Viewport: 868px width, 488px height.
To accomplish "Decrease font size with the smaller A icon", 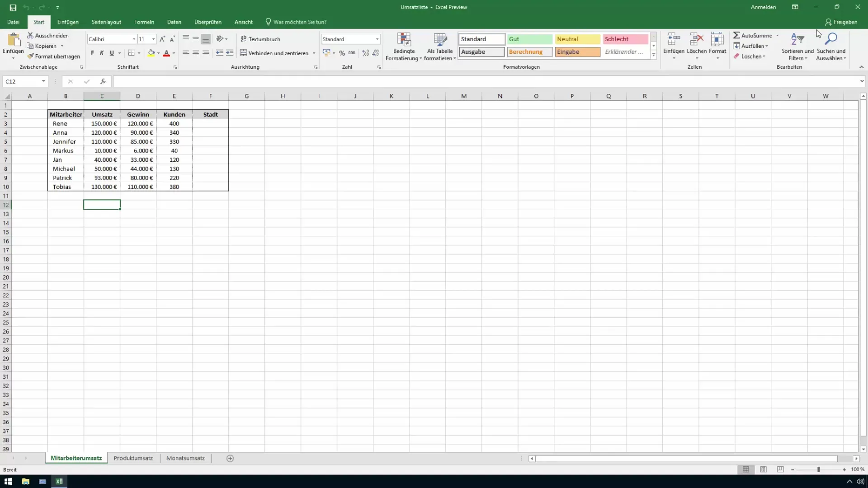I will 172,39.
